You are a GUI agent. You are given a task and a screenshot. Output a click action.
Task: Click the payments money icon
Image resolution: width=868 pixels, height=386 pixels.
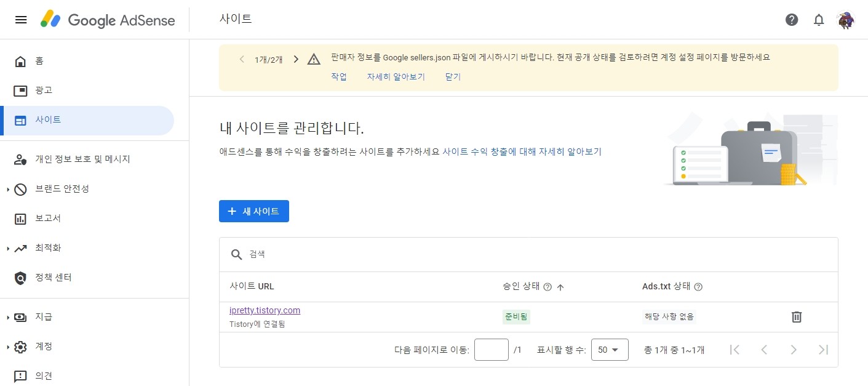click(20, 318)
